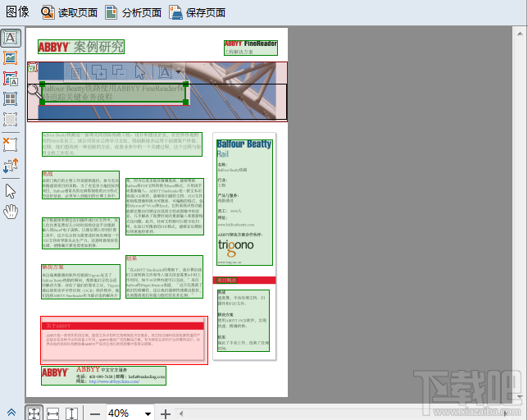Click the text area type icon in popup toolbar
This screenshot has height=420, width=528.
[x=165, y=71]
